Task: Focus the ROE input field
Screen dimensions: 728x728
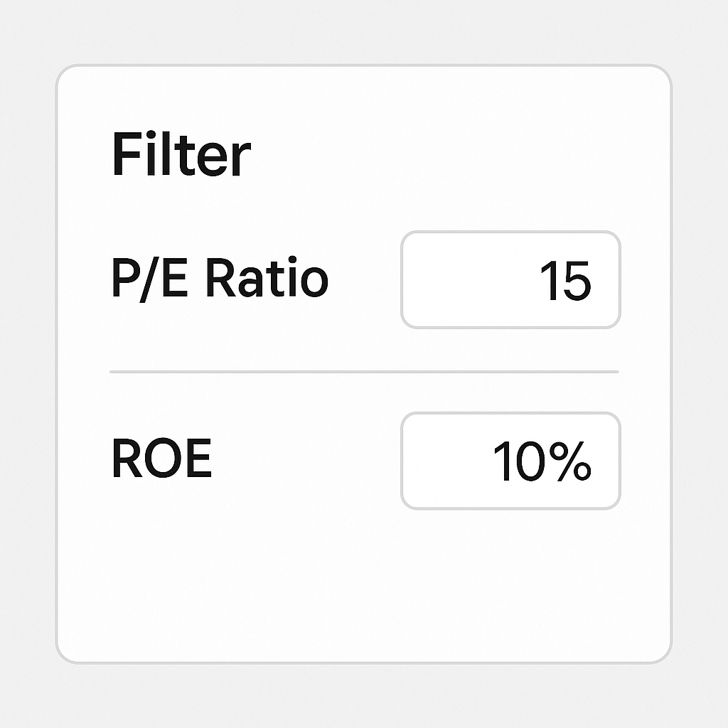Action: (x=510, y=461)
